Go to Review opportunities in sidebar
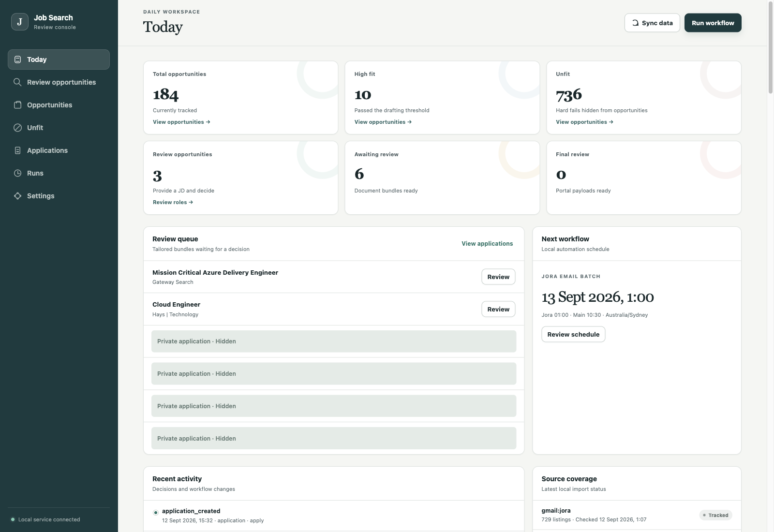The width and height of the screenshot is (774, 532). tap(59, 82)
